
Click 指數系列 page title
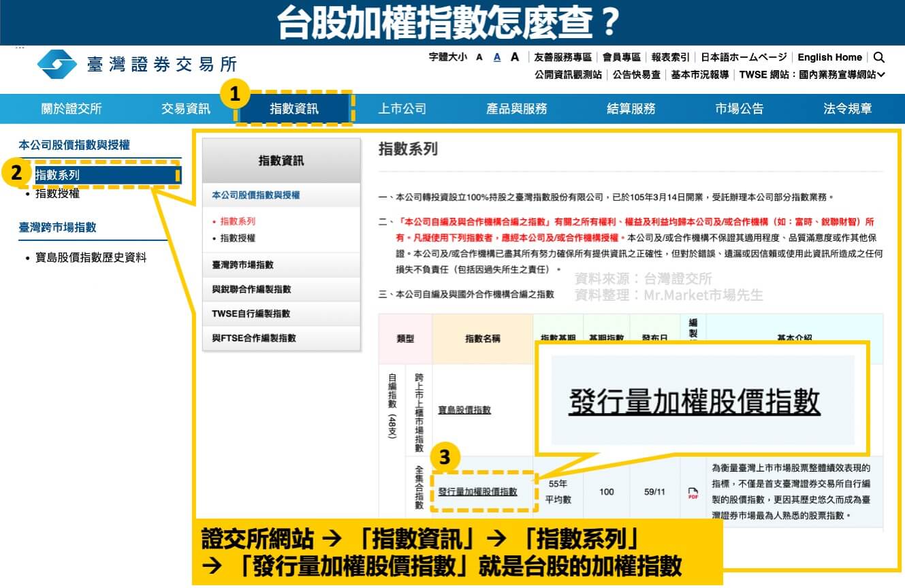click(x=408, y=149)
